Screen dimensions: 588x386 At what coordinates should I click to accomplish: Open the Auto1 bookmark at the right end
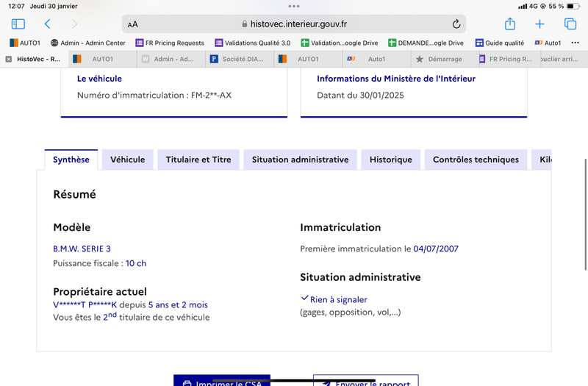[x=548, y=43]
